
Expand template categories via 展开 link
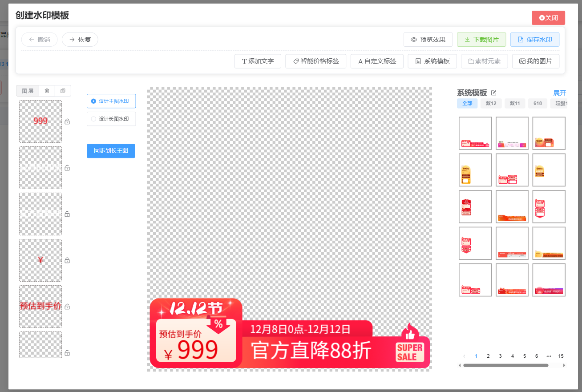click(559, 93)
